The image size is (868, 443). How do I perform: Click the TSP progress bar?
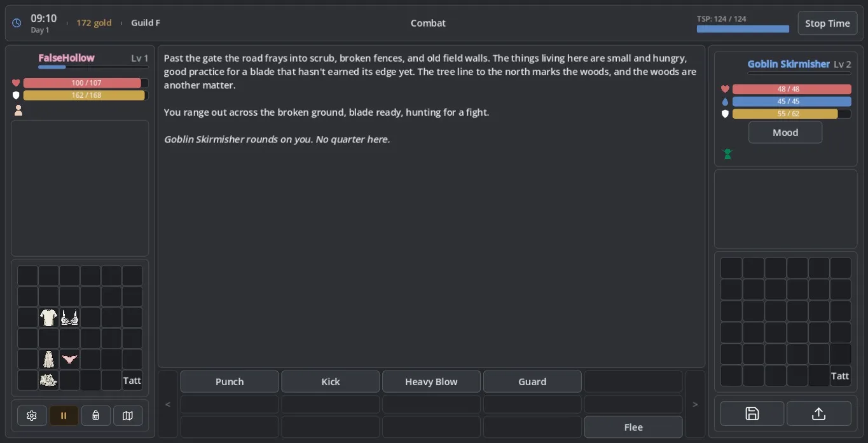click(x=743, y=29)
